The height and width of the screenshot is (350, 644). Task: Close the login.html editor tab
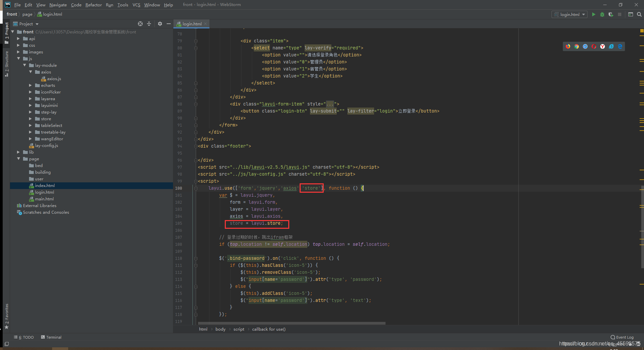coord(205,24)
